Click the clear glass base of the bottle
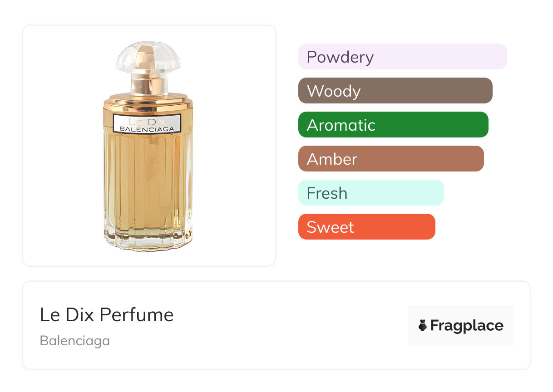553x392 pixels. 148,241
